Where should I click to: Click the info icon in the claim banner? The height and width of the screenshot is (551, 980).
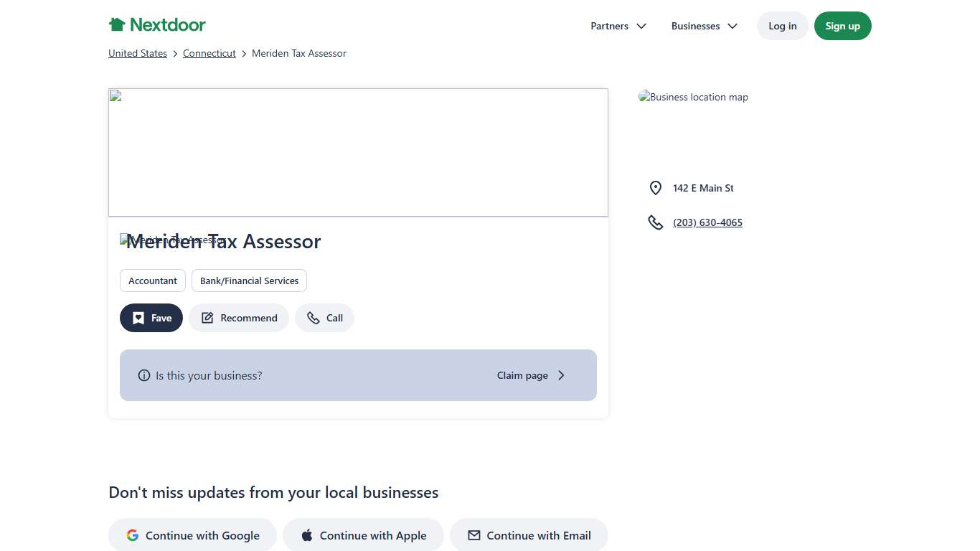coord(144,375)
